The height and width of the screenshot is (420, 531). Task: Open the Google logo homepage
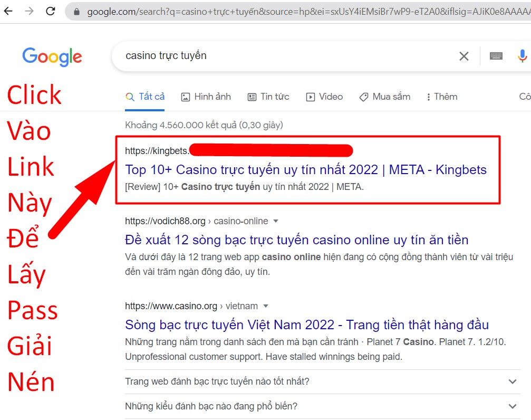[52, 56]
